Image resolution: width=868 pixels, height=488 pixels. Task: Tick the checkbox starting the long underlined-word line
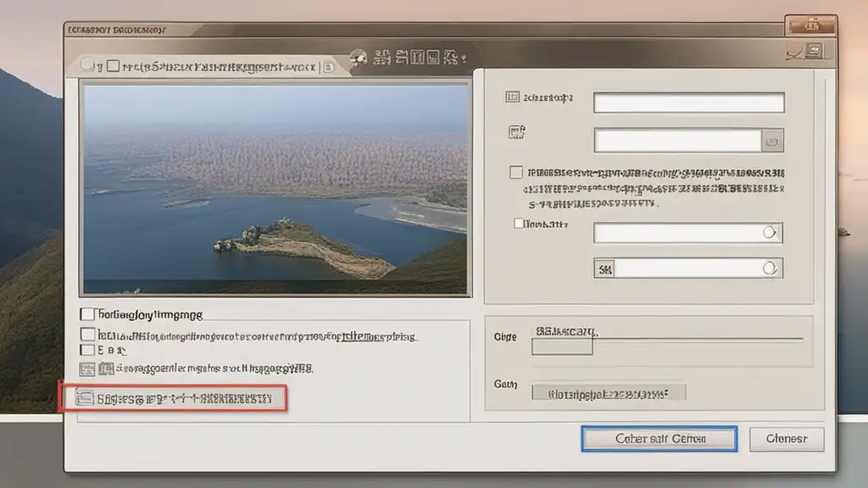(87, 334)
